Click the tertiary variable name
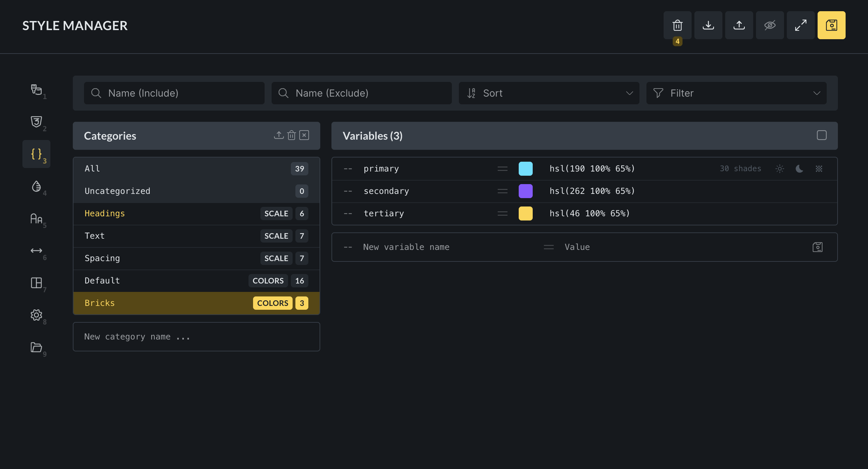 click(384, 213)
